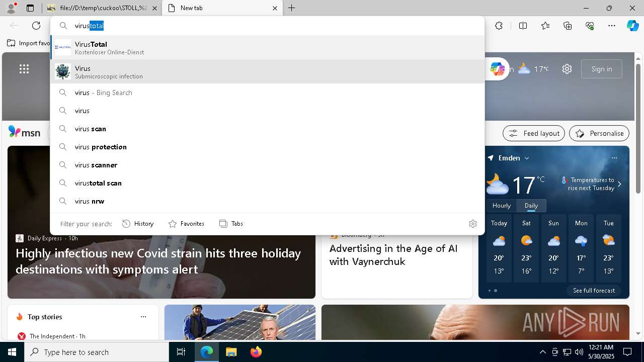The image size is (644, 362).
Task: Open the weather 17°C header widget
Action: coord(533,69)
